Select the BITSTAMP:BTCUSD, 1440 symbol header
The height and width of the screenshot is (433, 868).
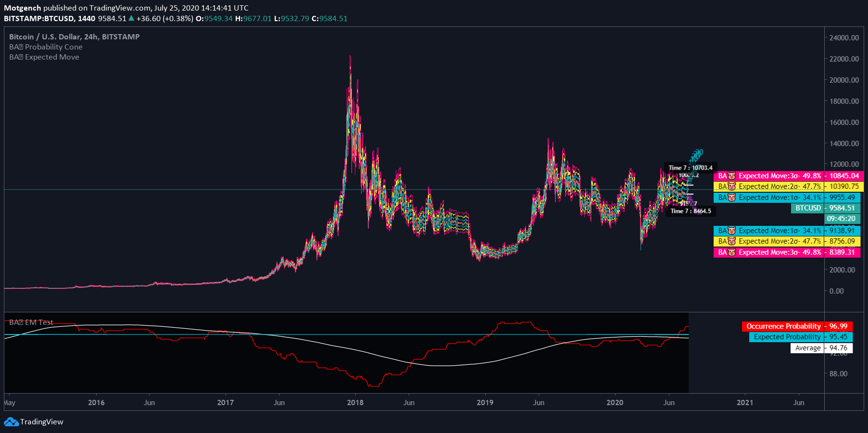click(50, 19)
